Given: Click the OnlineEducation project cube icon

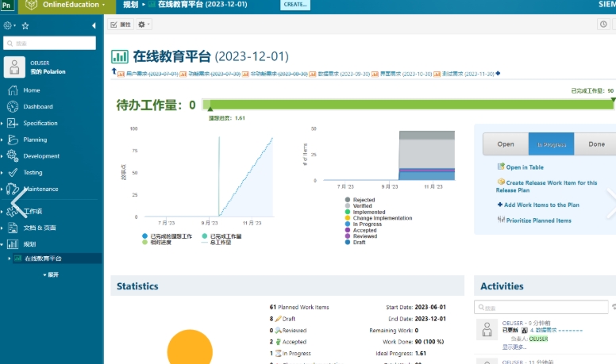Looking at the screenshot, I should (x=32, y=5).
